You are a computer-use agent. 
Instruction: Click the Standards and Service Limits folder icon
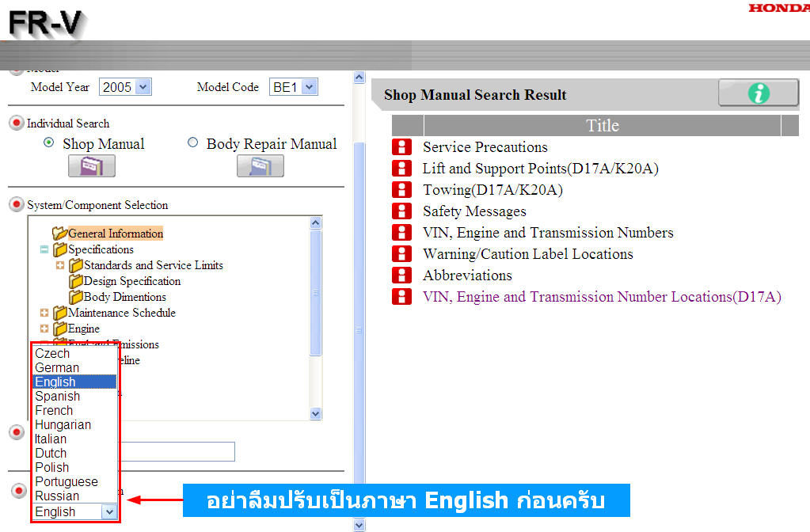(76, 265)
